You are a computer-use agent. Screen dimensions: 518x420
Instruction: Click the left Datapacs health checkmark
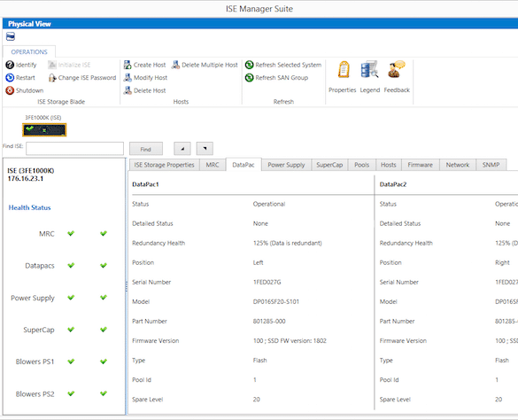tap(71, 266)
